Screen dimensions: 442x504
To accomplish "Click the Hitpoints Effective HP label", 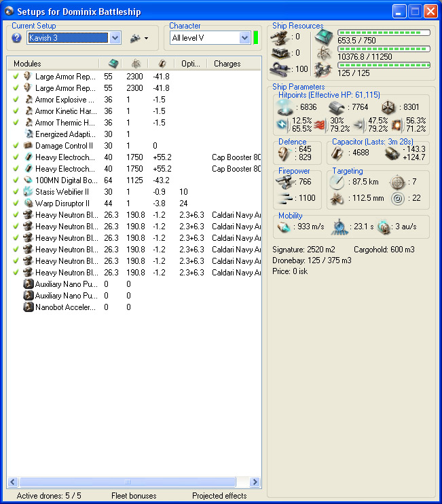I will (x=329, y=95).
